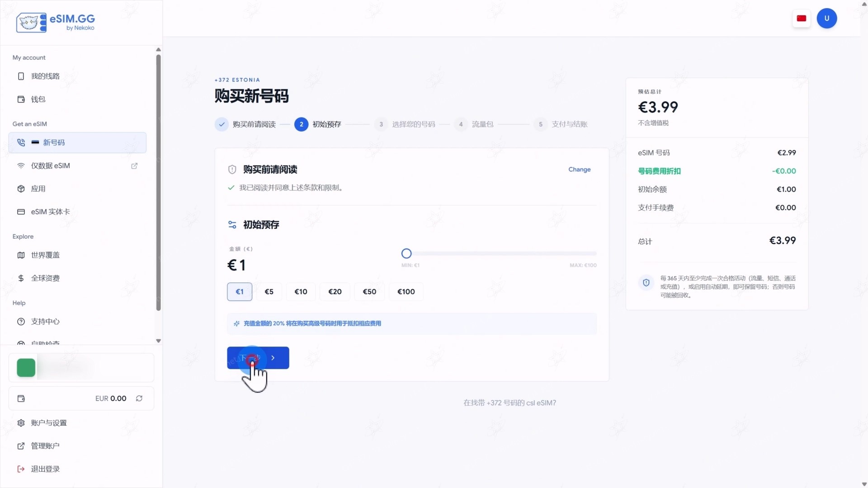
Task: Click the sidebar scroll up arrow
Action: tap(158, 49)
